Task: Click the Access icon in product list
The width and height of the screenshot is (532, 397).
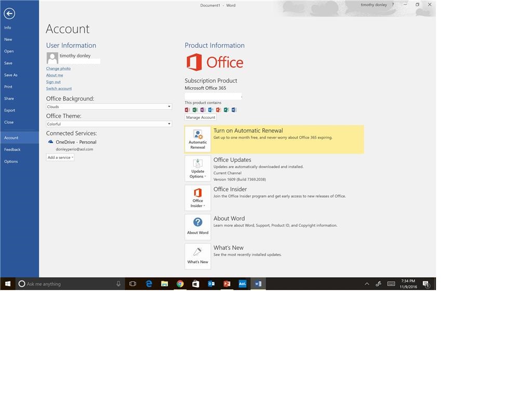Action: pos(187,109)
